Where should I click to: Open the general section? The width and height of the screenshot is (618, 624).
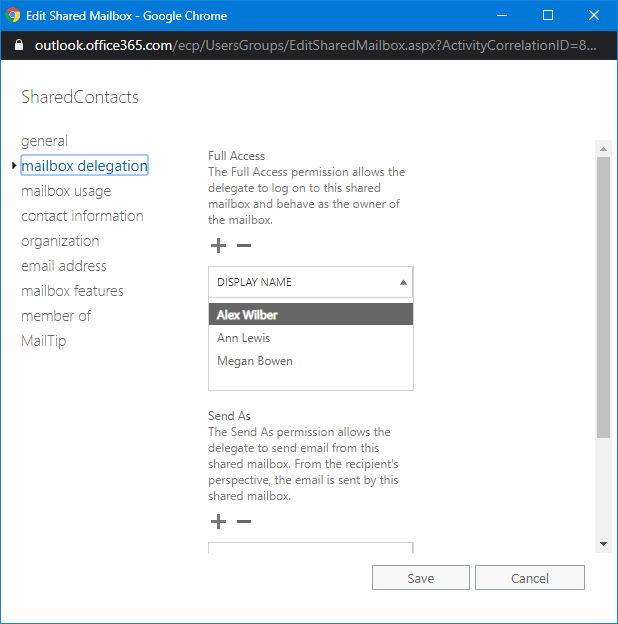click(x=44, y=141)
